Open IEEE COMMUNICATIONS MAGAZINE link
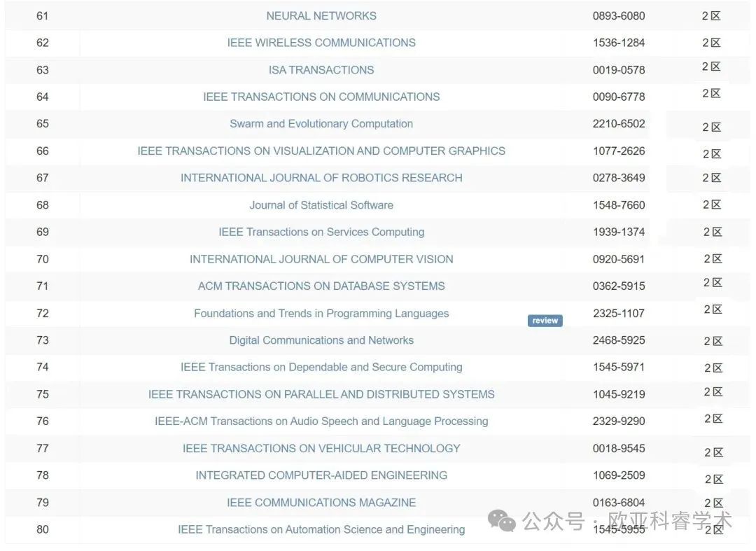The height and width of the screenshot is (551, 756). tap(321, 502)
